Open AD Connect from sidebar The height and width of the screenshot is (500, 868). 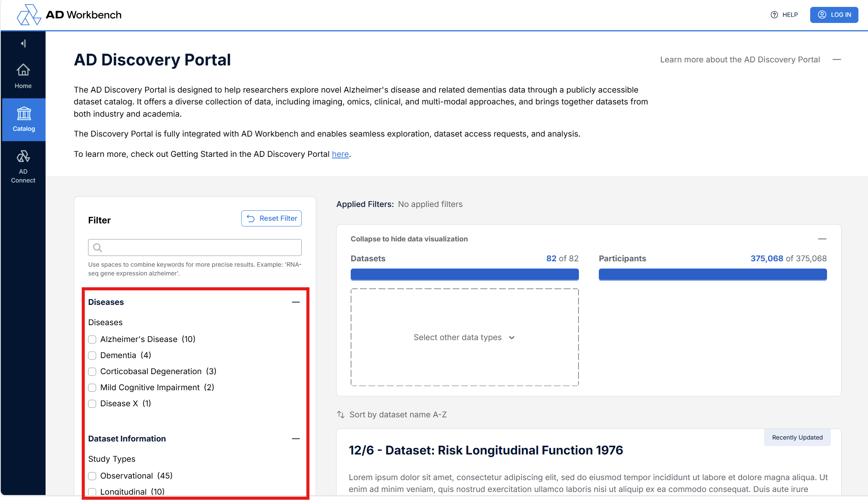23,166
